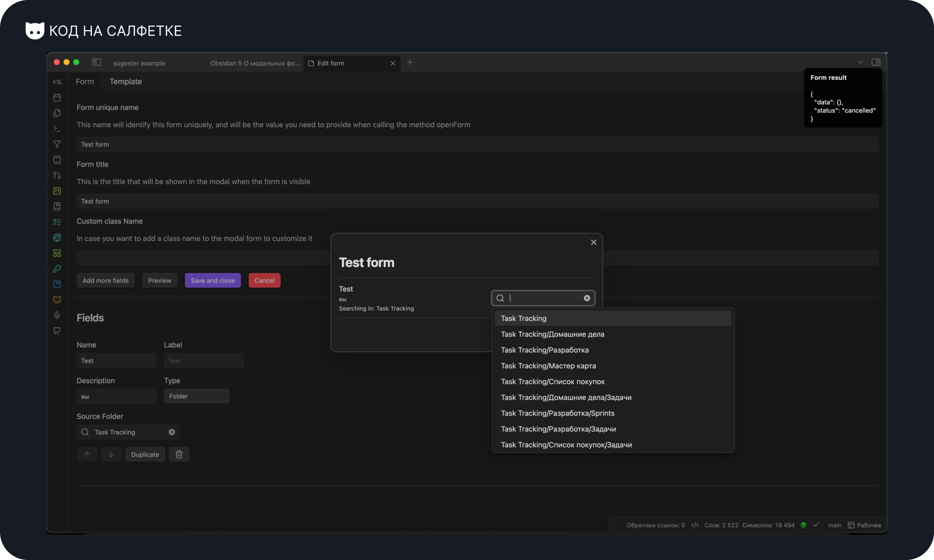Click the checkmark in the status bar
The image size is (934, 560).
(x=816, y=525)
